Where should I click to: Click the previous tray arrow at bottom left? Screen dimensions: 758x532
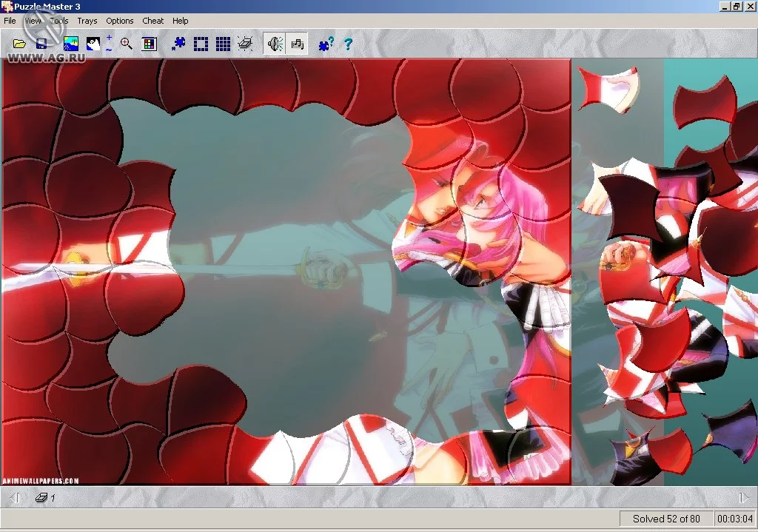15,497
